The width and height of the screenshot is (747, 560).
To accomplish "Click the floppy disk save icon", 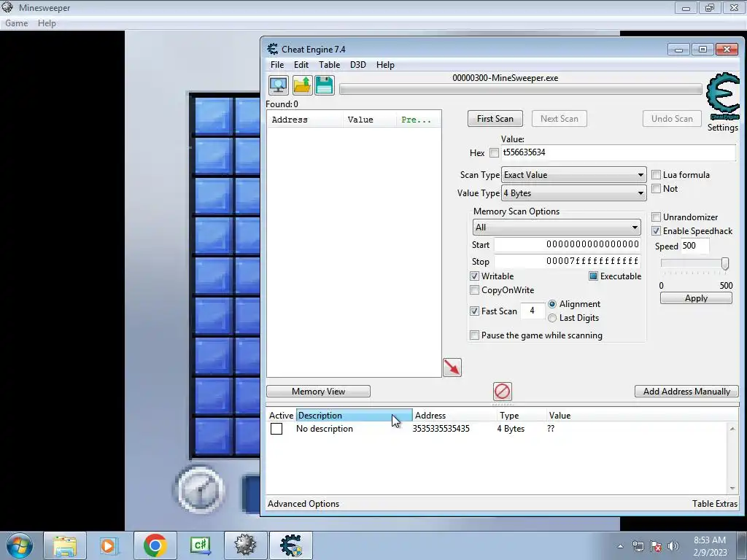I will point(325,86).
